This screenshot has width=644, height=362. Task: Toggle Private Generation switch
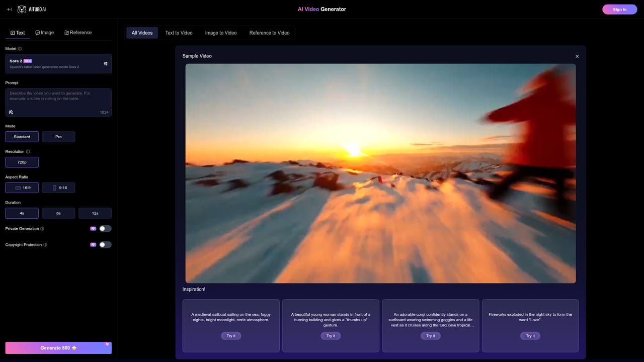click(105, 229)
